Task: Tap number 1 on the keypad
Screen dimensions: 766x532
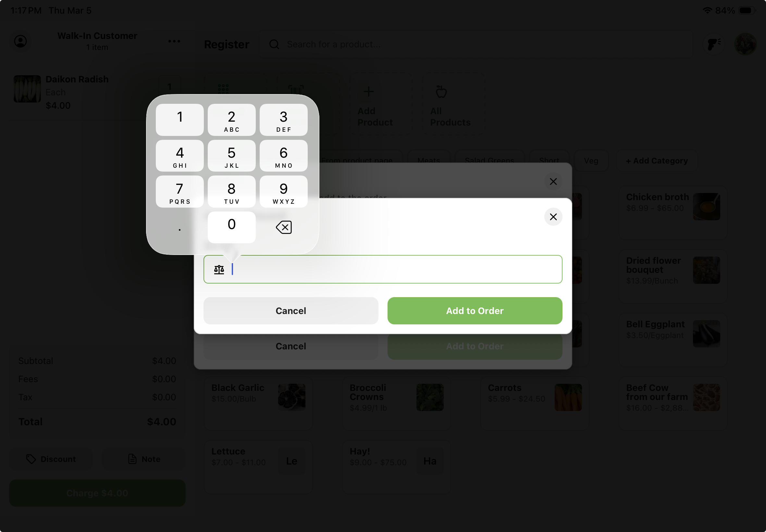Action: [180, 120]
